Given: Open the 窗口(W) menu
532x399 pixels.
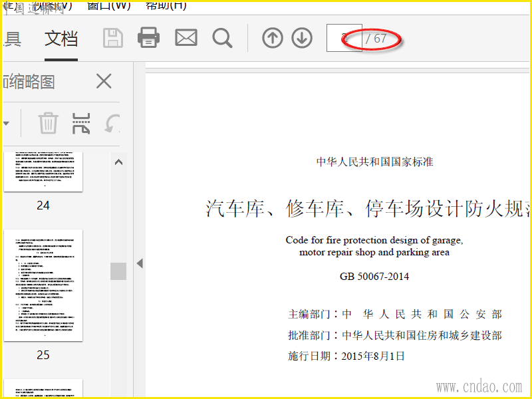Looking at the screenshot, I should (x=108, y=5).
